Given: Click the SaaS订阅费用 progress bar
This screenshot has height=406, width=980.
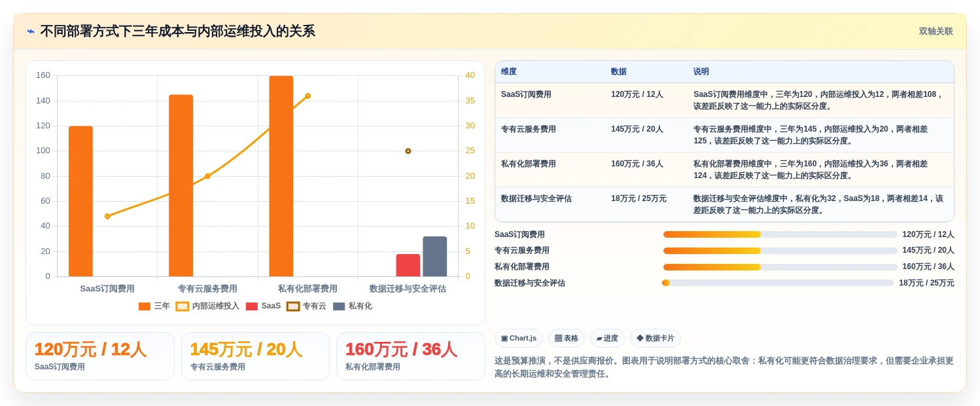Looking at the screenshot, I should pyautogui.click(x=780, y=234).
